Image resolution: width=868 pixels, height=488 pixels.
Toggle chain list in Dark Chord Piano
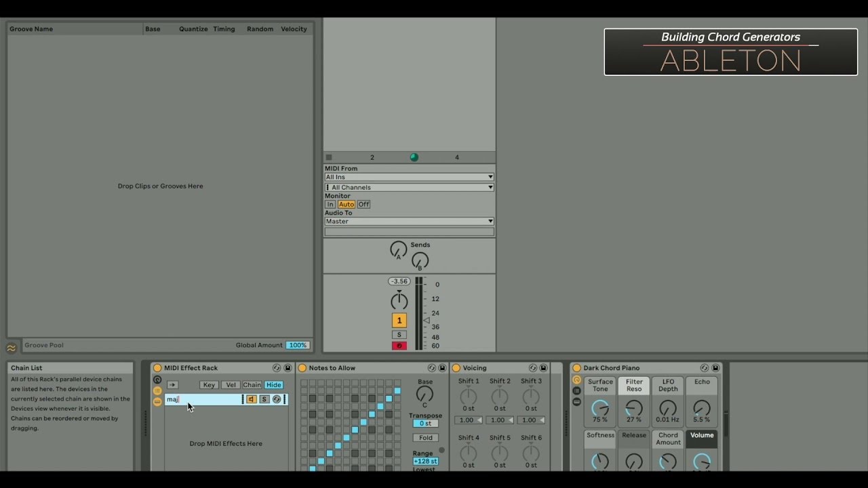(577, 391)
